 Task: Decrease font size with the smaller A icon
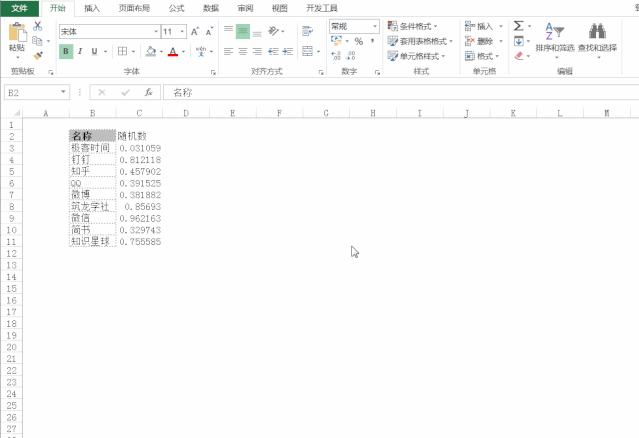[x=209, y=32]
